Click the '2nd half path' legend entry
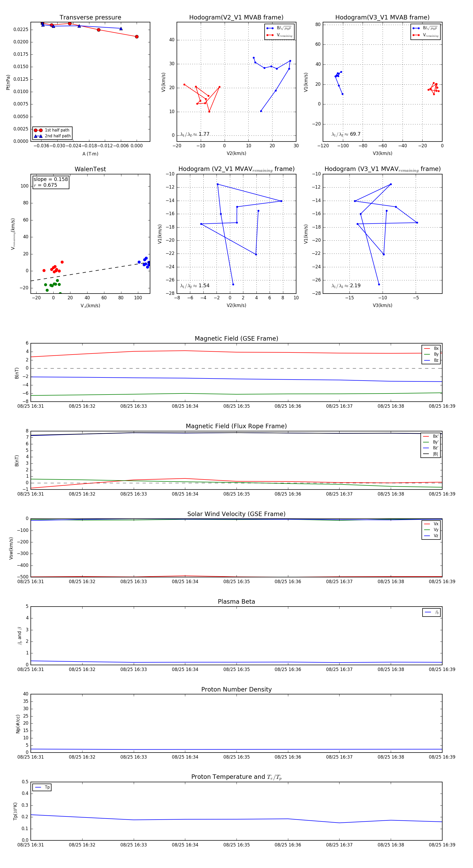Image resolution: width=473 pixels, height=868 pixels. pyautogui.click(x=52, y=136)
